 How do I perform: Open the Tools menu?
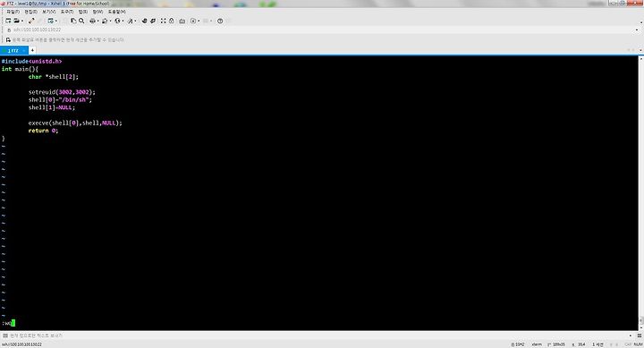tap(67, 12)
